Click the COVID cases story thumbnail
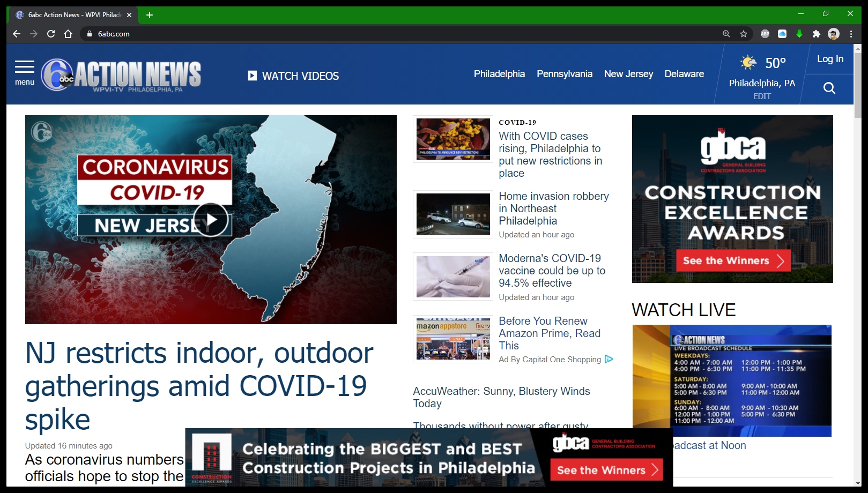This screenshot has height=493, width=868. point(453,139)
